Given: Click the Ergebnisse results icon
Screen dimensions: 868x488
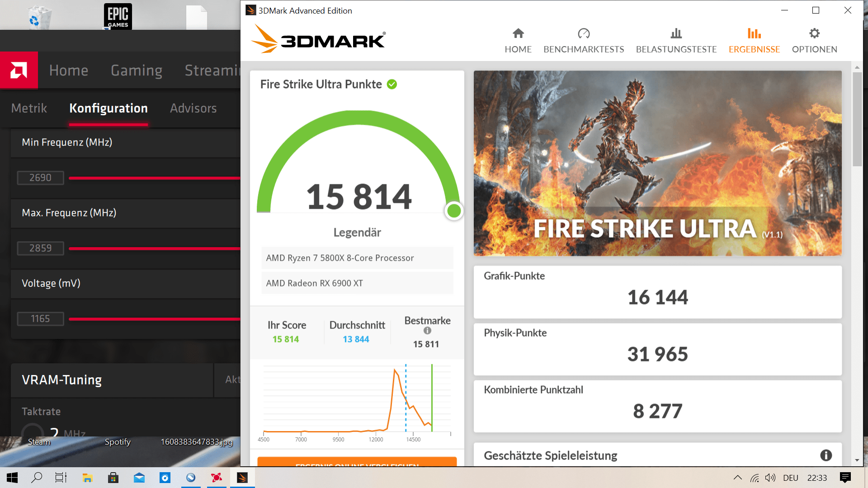Looking at the screenshot, I should click(x=754, y=33).
